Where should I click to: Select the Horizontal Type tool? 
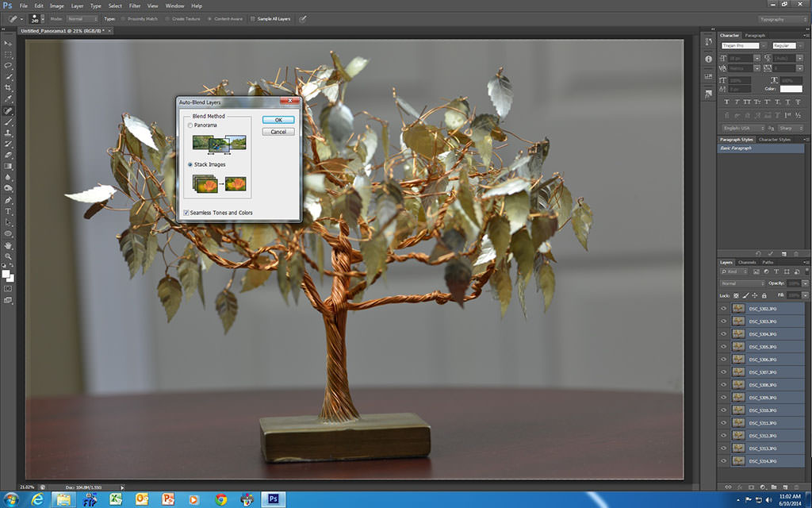pyautogui.click(x=8, y=211)
